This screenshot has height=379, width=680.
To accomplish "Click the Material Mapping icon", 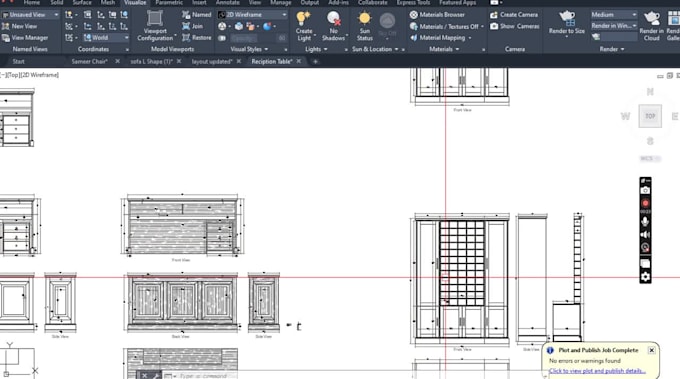I will (414, 38).
